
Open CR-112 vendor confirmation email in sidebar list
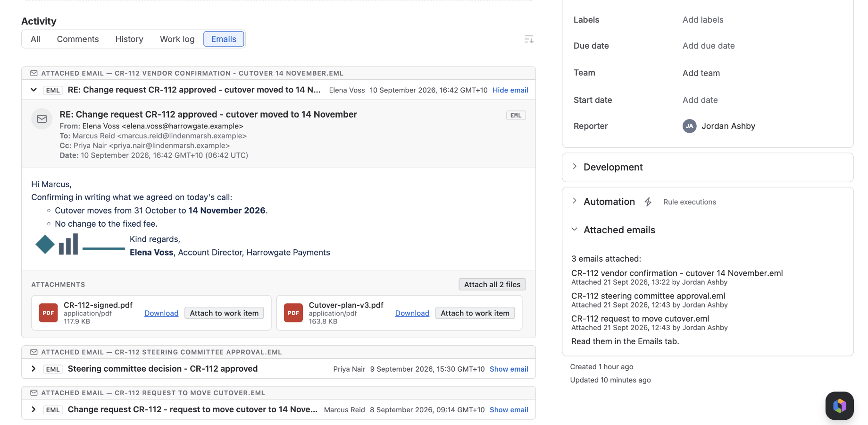click(x=677, y=273)
